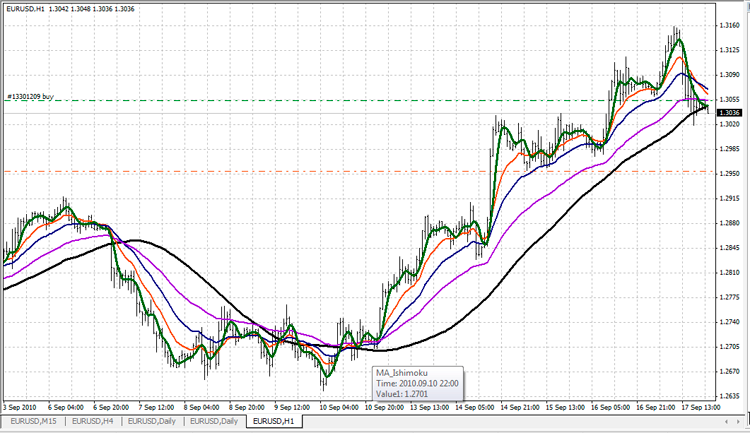Click the 3 Sep 2010 time axis label
Viewport: 750px width, 433px height.
(20, 408)
